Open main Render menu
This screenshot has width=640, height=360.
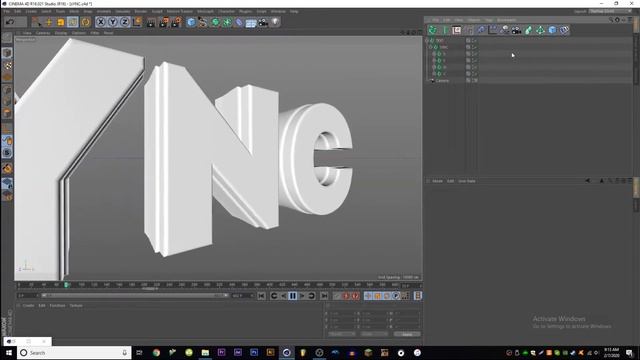(141, 11)
